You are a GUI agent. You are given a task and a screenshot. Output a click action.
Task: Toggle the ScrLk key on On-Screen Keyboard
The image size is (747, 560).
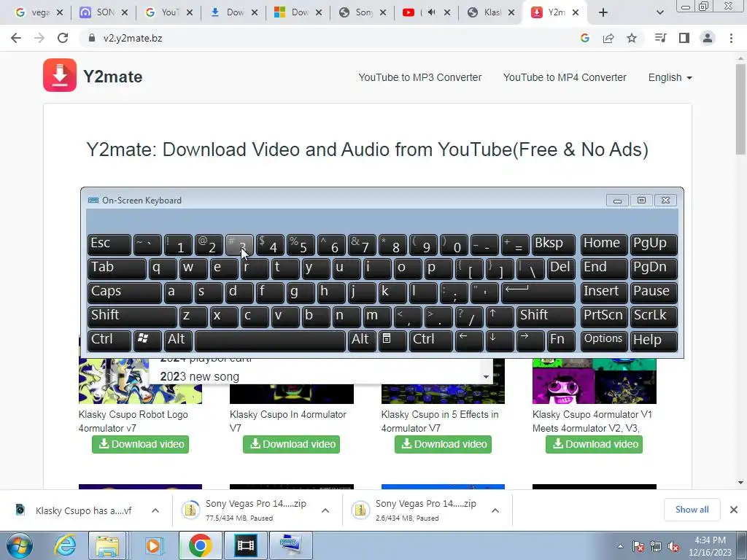(653, 317)
